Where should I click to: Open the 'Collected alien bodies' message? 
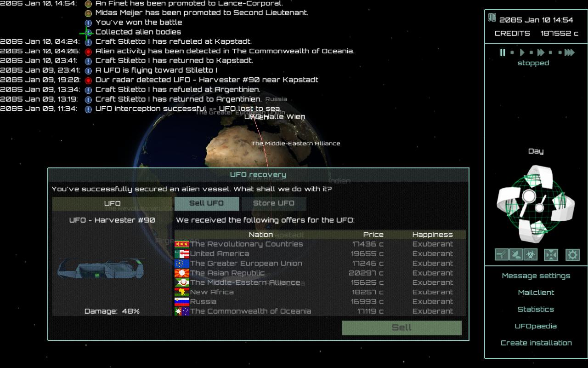pos(138,32)
